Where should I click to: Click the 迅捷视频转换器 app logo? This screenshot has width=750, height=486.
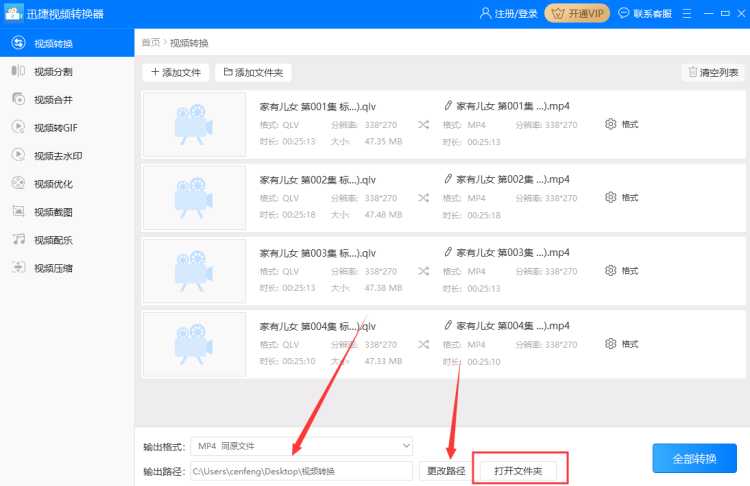14,13
